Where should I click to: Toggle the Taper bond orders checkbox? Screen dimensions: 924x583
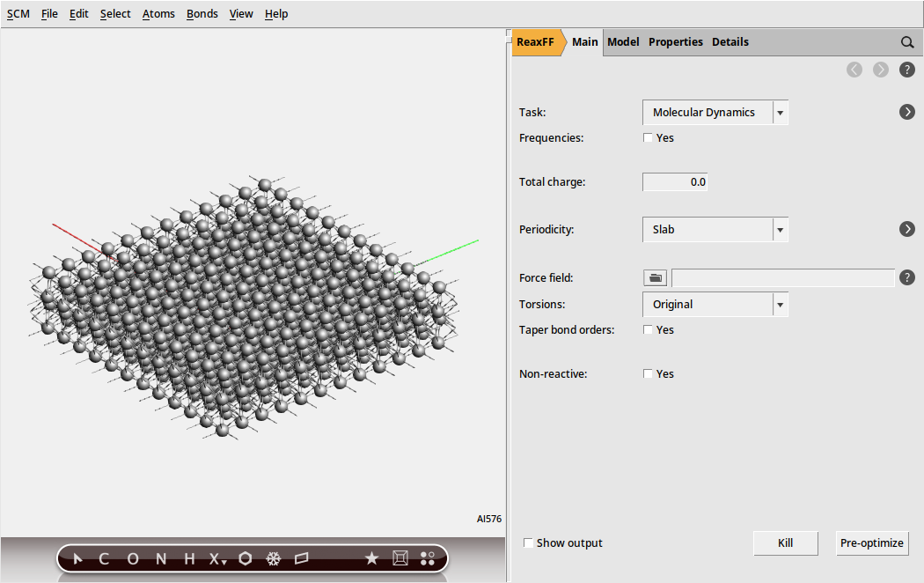tap(649, 330)
